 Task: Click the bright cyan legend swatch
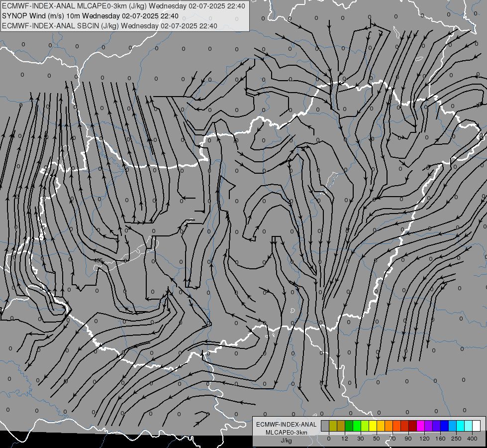tap(460, 426)
